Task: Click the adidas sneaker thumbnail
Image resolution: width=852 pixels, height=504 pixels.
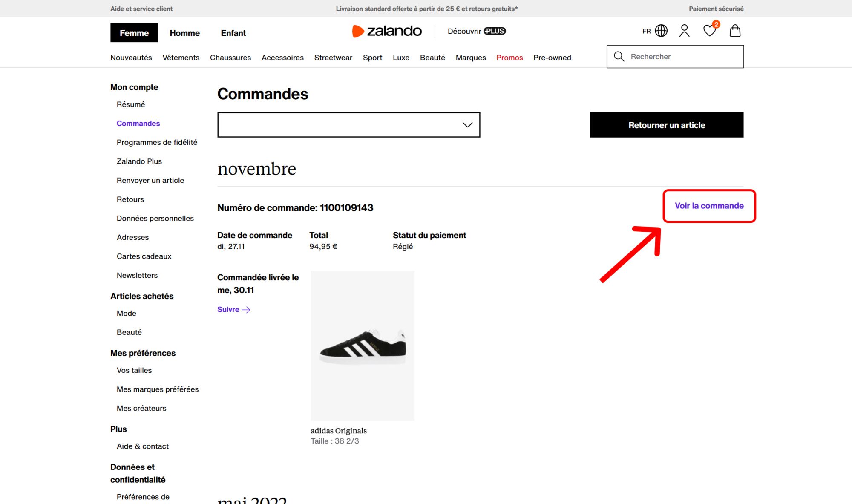Action: pyautogui.click(x=363, y=346)
